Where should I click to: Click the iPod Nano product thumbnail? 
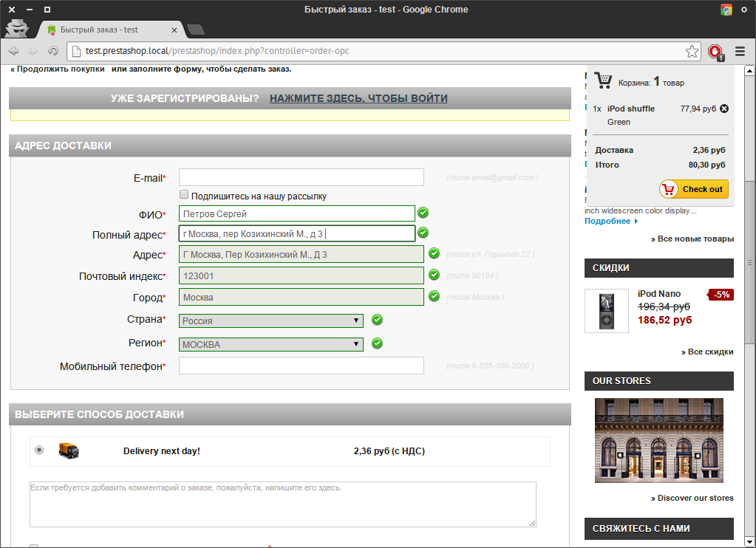(x=607, y=311)
